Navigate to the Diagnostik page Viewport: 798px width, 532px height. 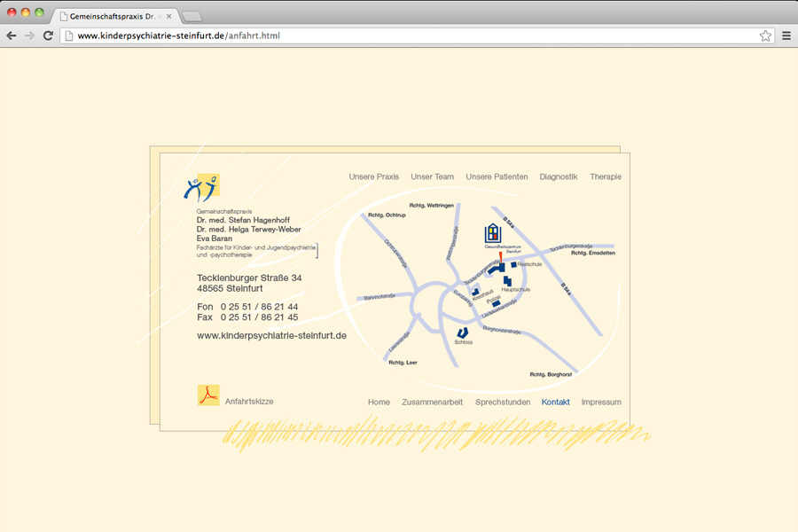(x=559, y=176)
